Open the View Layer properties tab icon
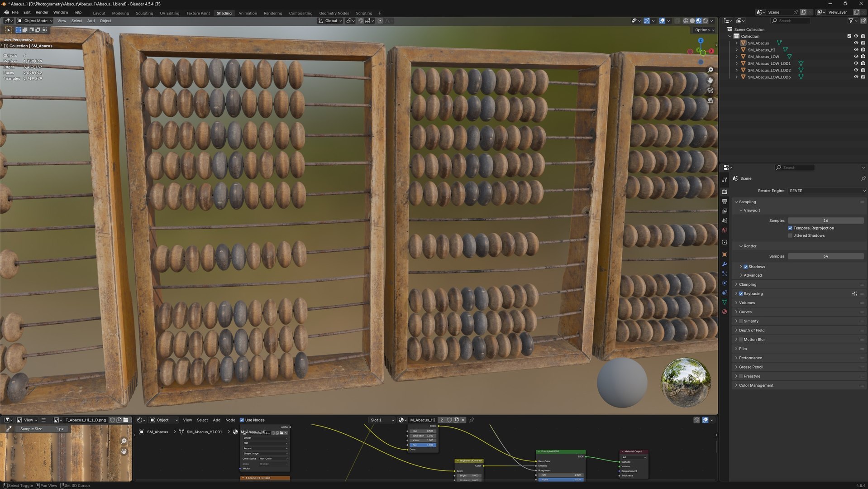The width and height of the screenshot is (868, 489). tap(725, 211)
